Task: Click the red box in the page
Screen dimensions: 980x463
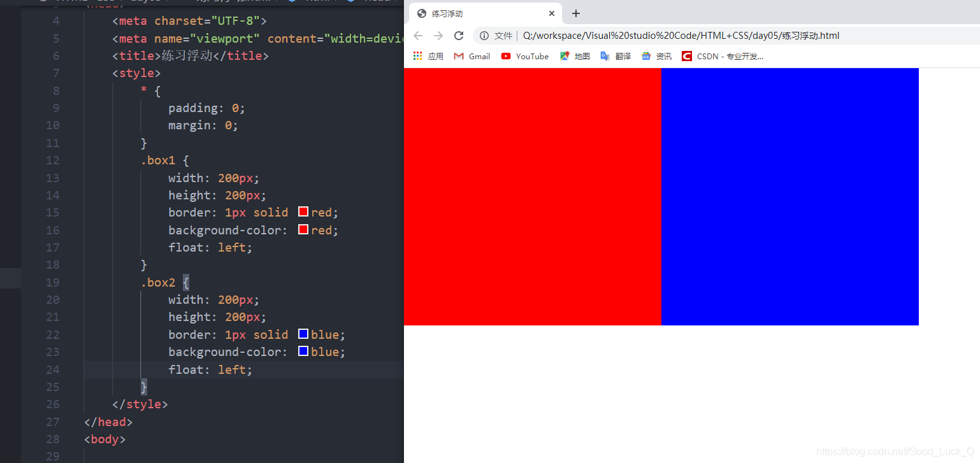Action: tap(533, 197)
